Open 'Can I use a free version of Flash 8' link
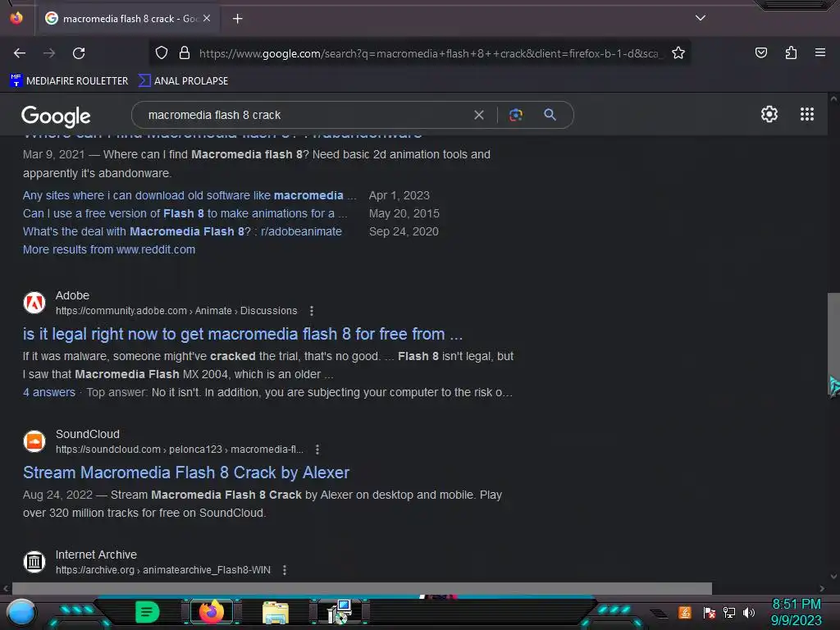This screenshot has width=840, height=630. pyautogui.click(x=185, y=214)
